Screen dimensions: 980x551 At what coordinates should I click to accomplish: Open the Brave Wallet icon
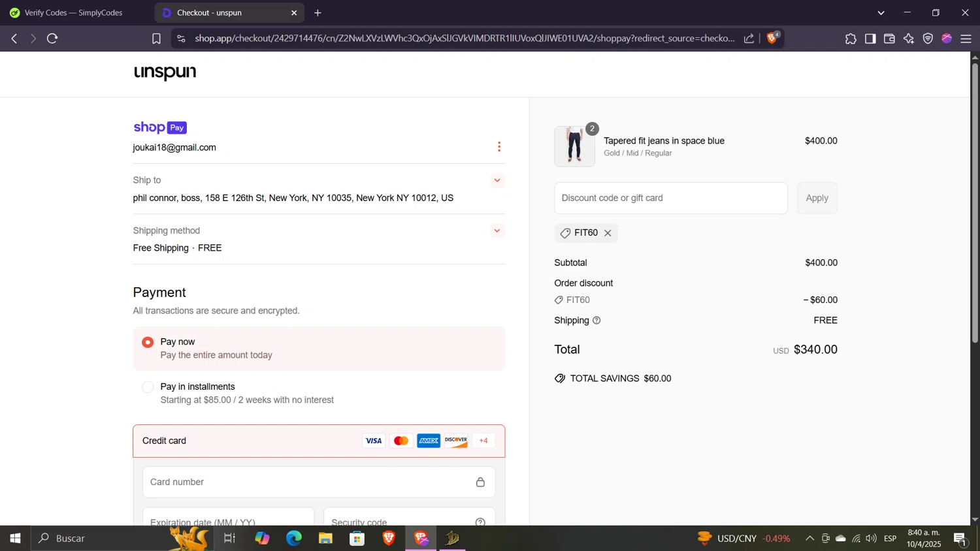point(889,39)
